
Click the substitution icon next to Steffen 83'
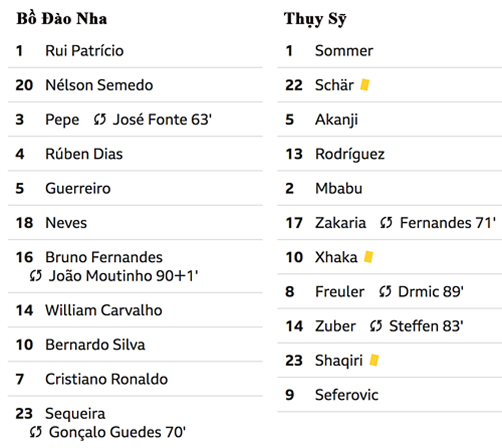[376, 326]
